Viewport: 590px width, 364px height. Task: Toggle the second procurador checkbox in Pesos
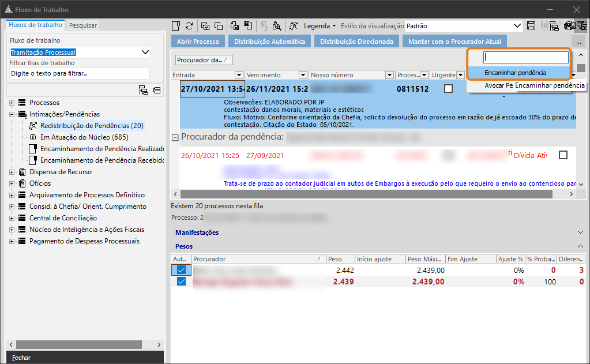[x=181, y=282]
